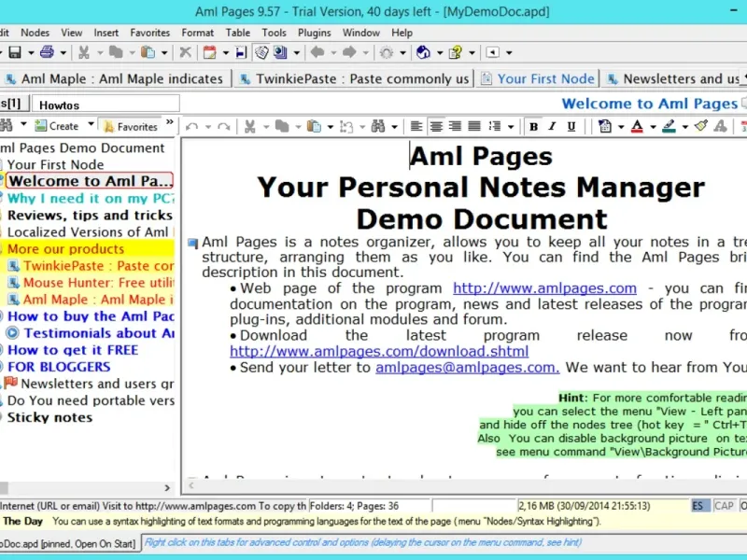Open the amlpages.com/download.shtml link

[x=379, y=352]
